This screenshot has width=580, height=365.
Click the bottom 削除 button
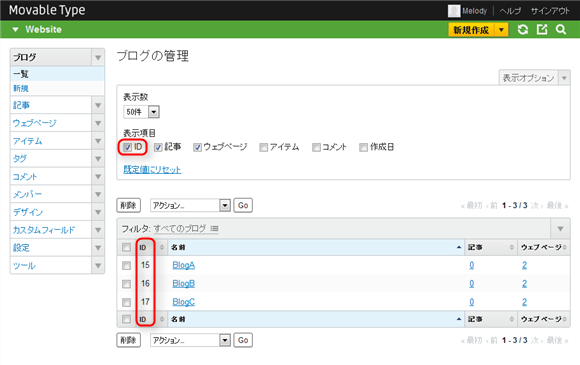(x=129, y=340)
